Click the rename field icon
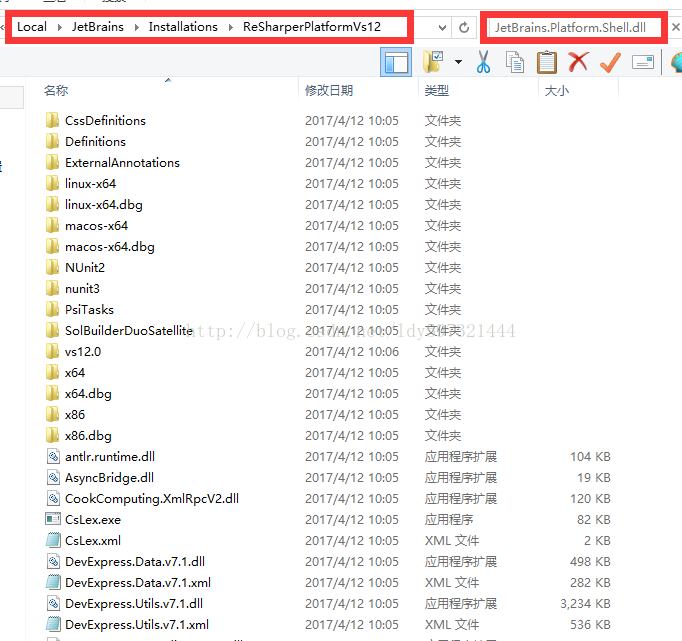 tap(643, 62)
